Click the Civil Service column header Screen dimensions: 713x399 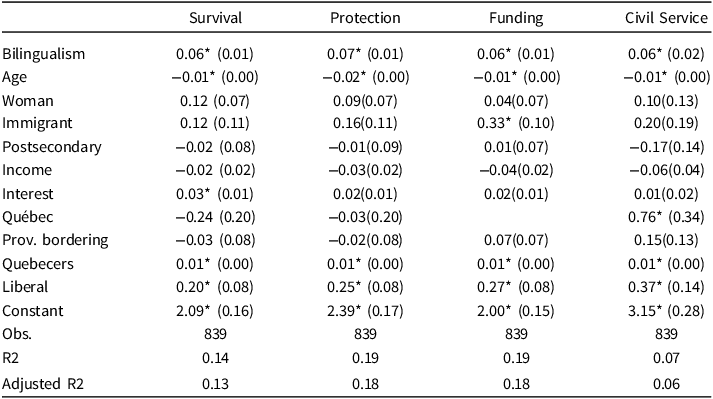tap(666, 18)
